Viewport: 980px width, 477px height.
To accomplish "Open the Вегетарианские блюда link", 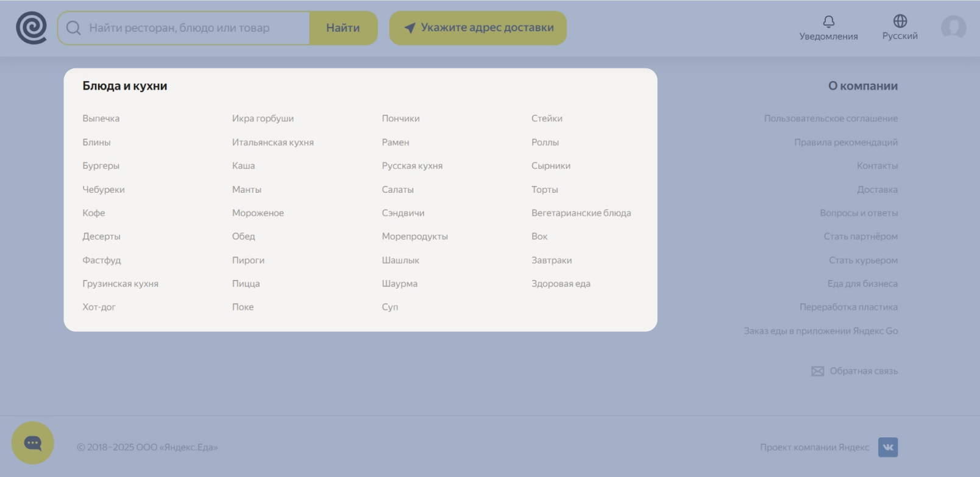I will click(581, 213).
